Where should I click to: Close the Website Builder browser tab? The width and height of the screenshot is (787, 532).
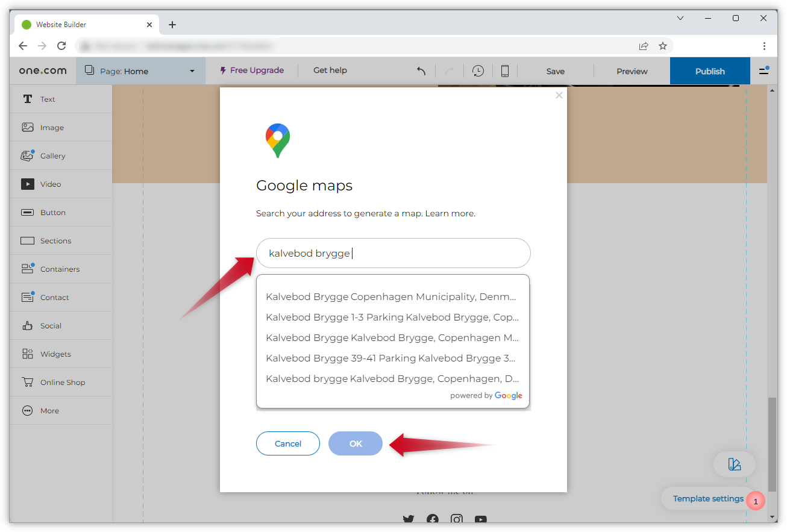click(149, 25)
